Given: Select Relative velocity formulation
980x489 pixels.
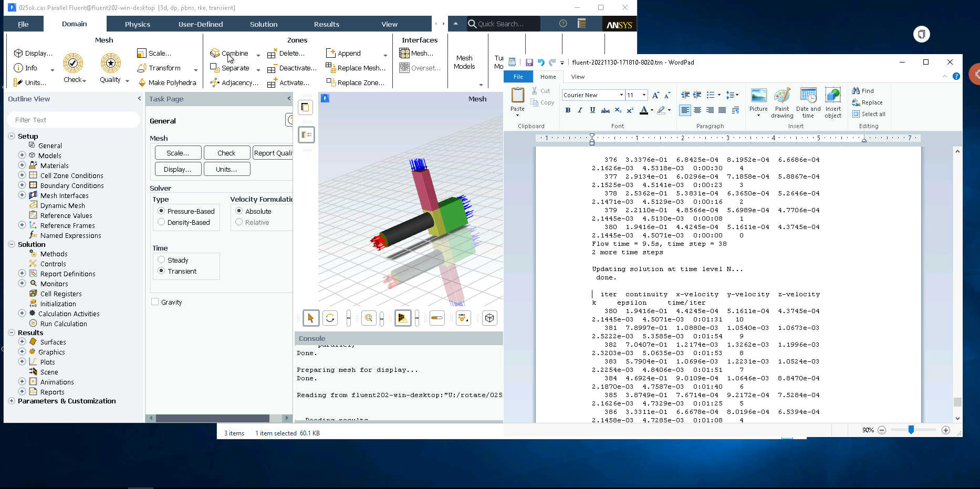Looking at the screenshot, I should (x=239, y=222).
